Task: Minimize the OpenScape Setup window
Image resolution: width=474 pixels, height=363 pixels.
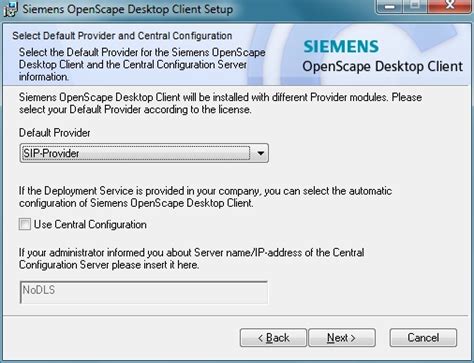Action: tap(390, 6)
